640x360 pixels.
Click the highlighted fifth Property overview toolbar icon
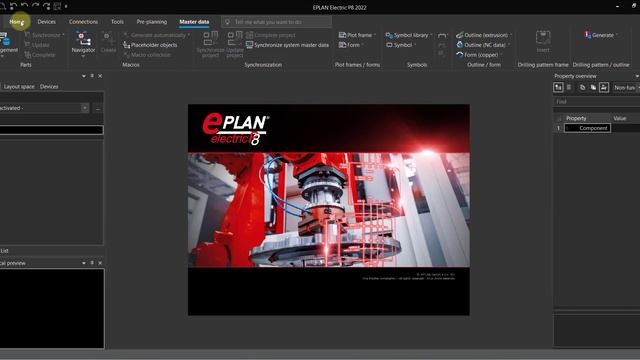coord(604,87)
